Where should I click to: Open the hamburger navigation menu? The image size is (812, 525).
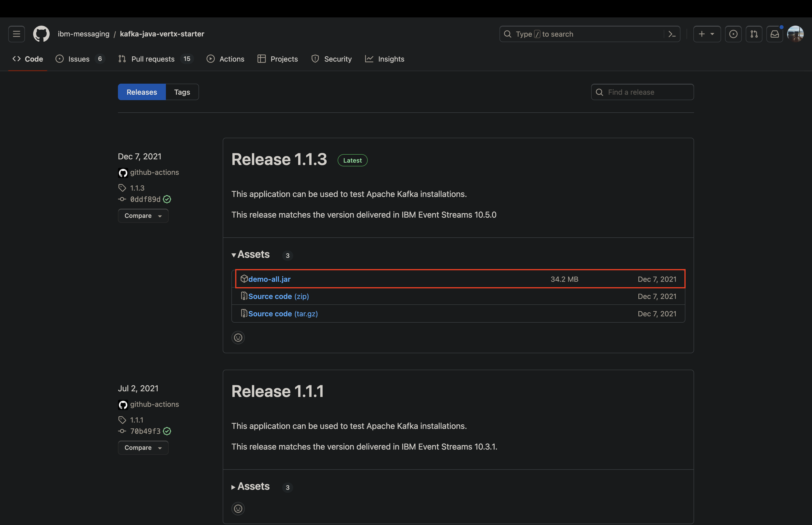(x=16, y=34)
